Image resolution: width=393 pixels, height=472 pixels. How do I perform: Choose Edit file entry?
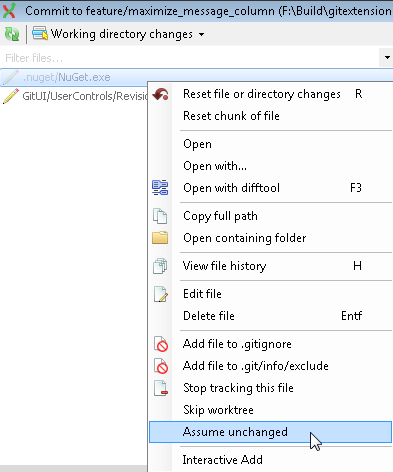271,294
